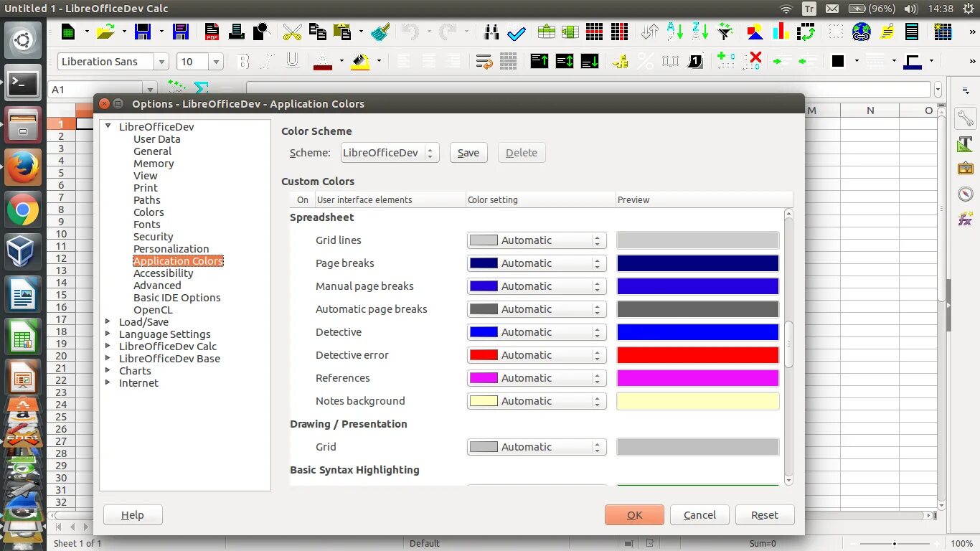Click the Print icon in toolbar
980x551 pixels.
coord(237,32)
